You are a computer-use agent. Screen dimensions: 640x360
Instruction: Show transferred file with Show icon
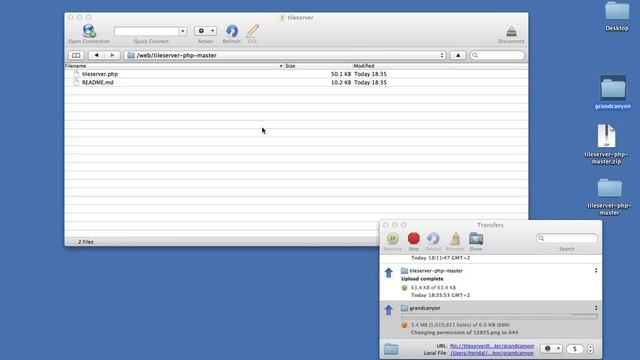pyautogui.click(x=476, y=241)
